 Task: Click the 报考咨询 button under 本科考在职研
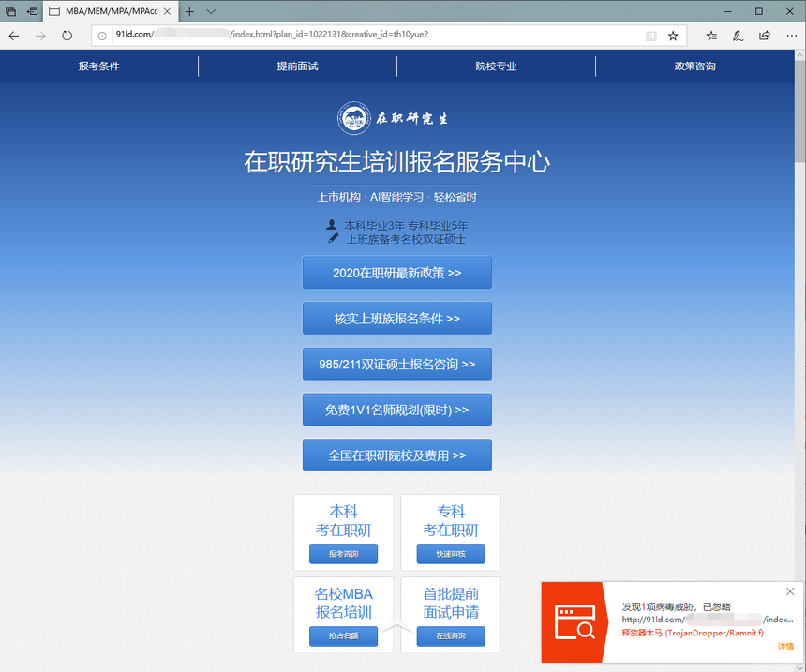pyautogui.click(x=344, y=554)
